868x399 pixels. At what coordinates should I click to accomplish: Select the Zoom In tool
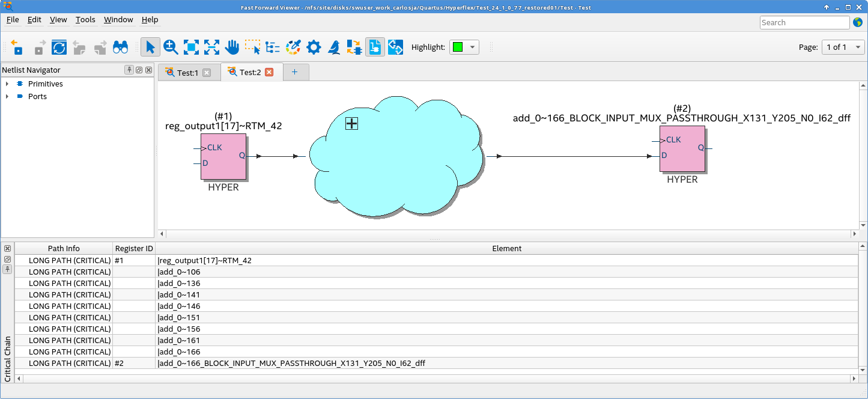click(171, 47)
